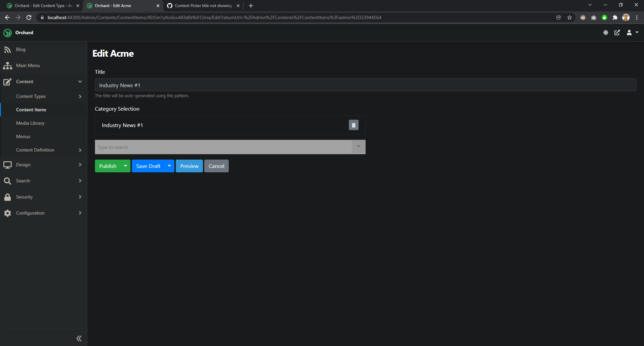Open the browser extensions puzzle icon
The width and height of the screenshot is (644, 346).
tap(615, 17)
